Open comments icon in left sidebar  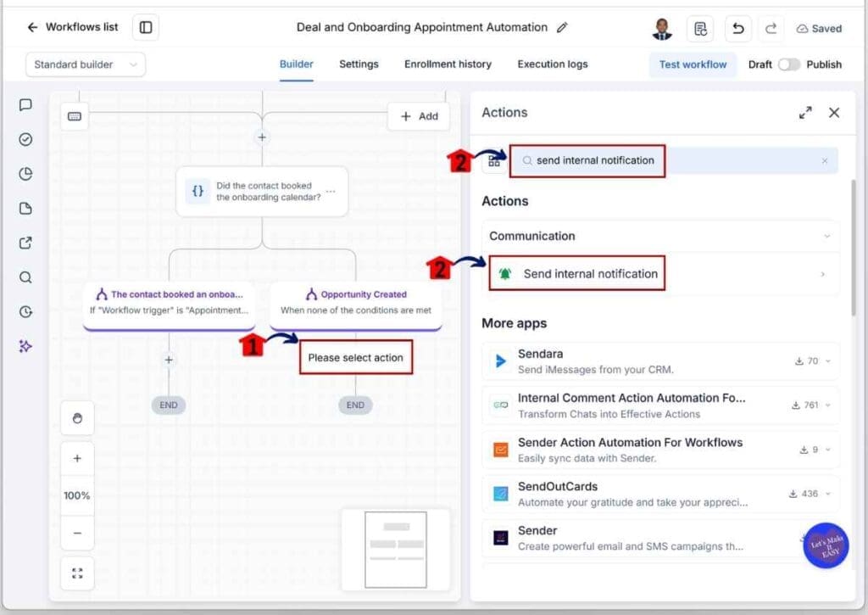coord(25,104)
